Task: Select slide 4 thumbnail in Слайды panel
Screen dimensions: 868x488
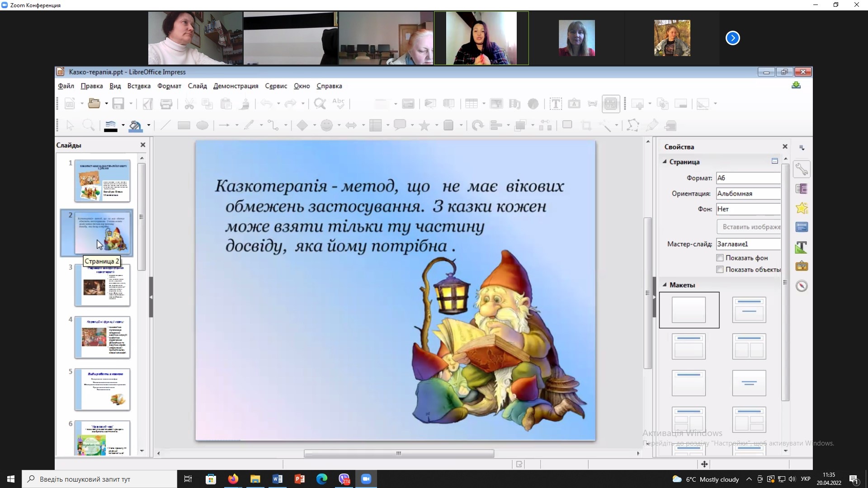Action: pyautogui.click(x=102, y=337)
